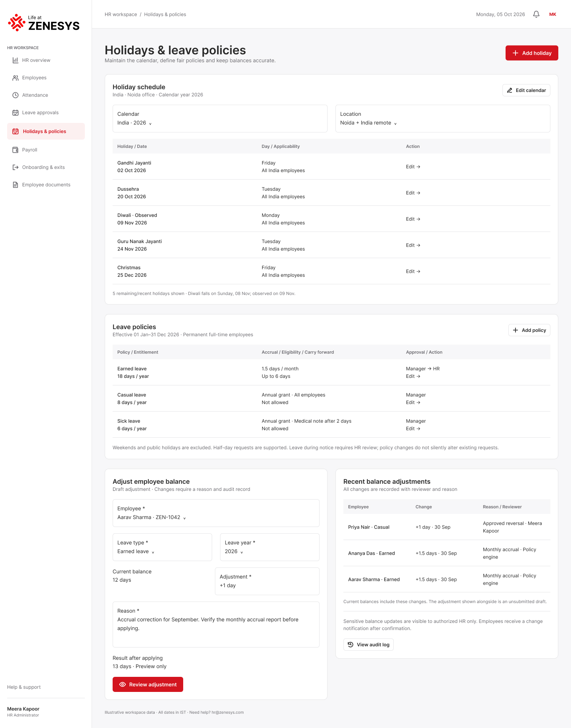Click the Employees people icon

[x=15, y=78]
